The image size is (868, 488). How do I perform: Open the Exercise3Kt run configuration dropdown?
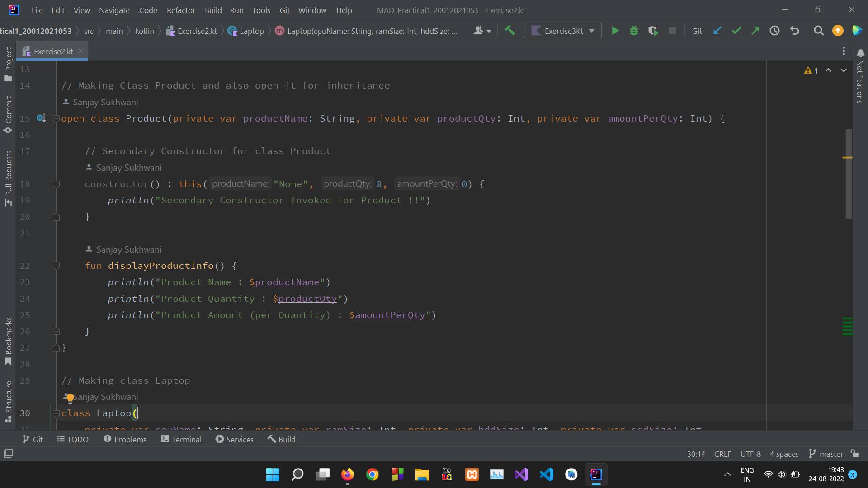(562, 31)
